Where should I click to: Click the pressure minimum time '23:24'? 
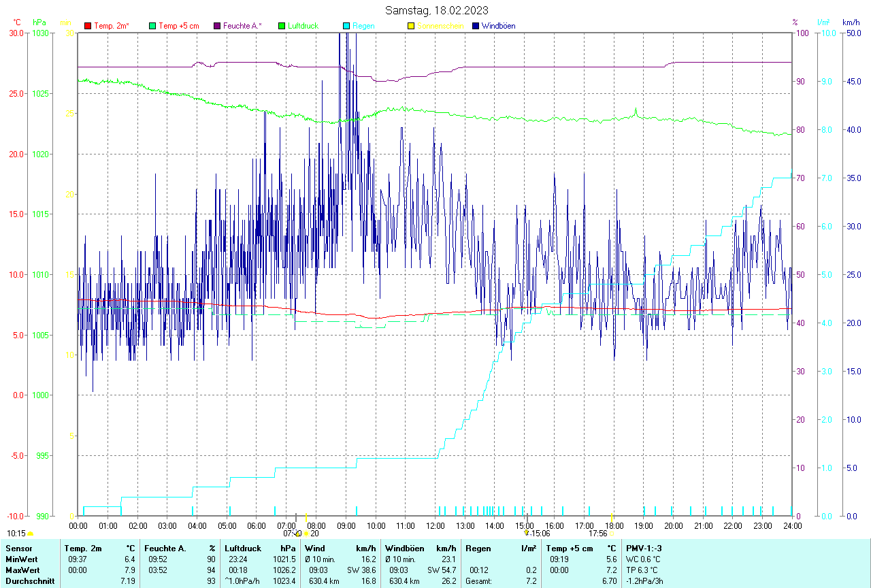(x=238, y=559)
